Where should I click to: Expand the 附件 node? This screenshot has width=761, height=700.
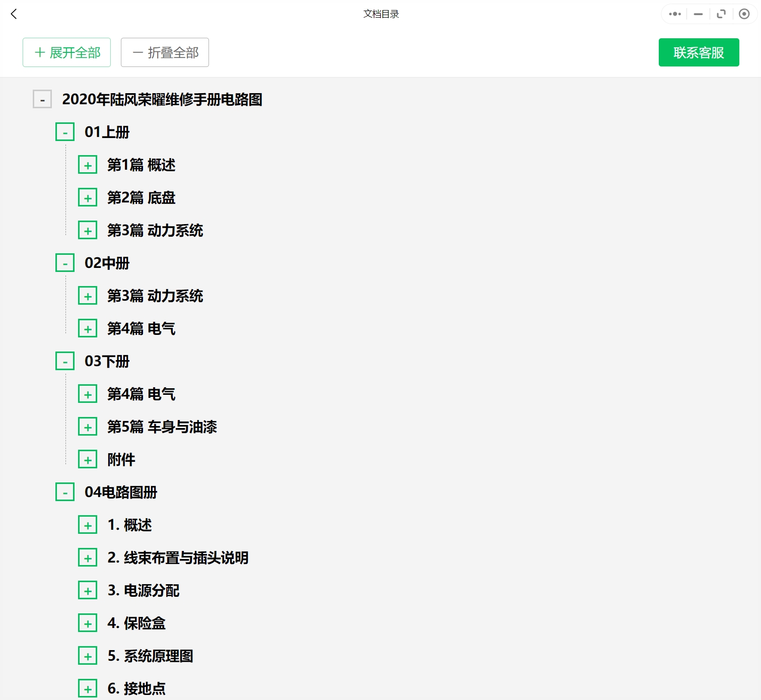click(x=88, y=459)
